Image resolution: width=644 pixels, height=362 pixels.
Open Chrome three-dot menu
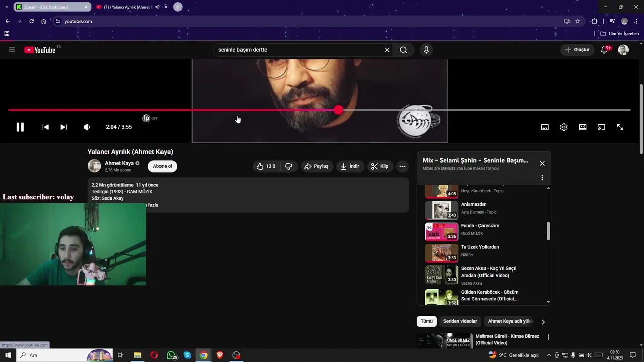[x=636, y=21]
